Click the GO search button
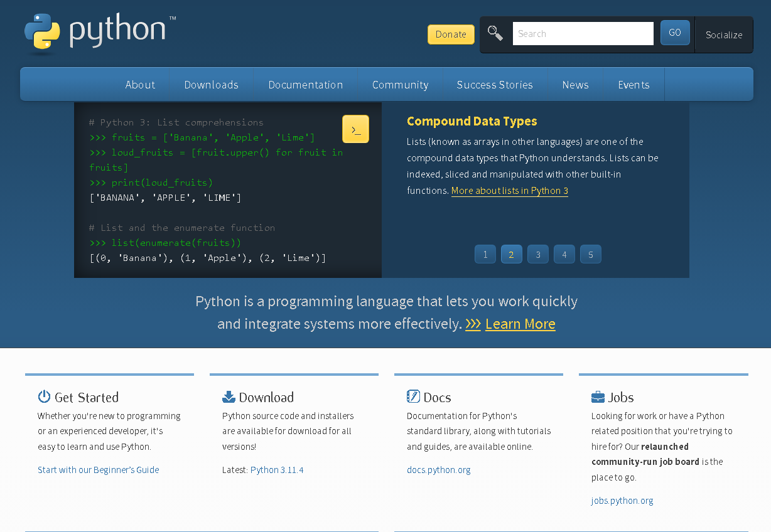This screenshot has width=771, height=532. tap(675, 33)
